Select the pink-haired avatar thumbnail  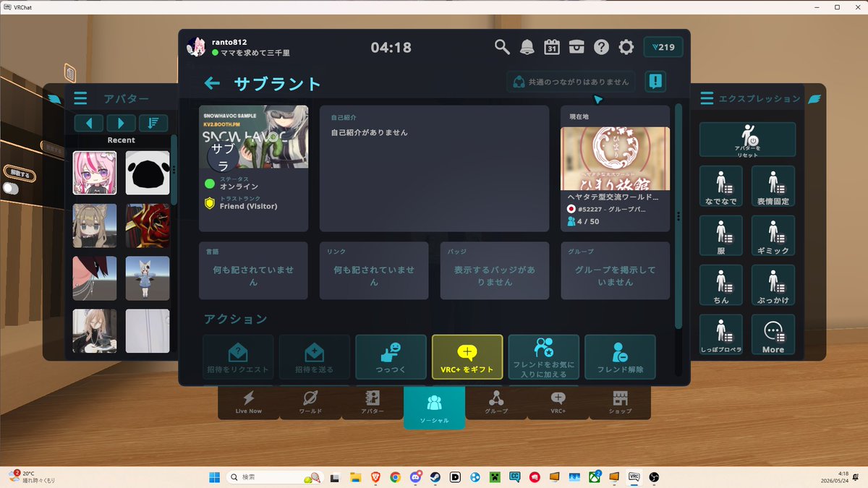click(95, 173)
